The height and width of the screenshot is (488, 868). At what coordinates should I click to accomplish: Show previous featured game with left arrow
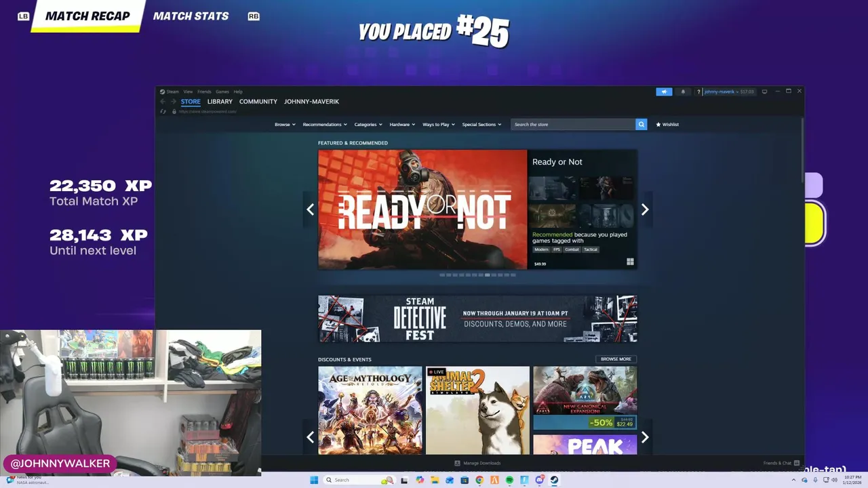(310, 209)
